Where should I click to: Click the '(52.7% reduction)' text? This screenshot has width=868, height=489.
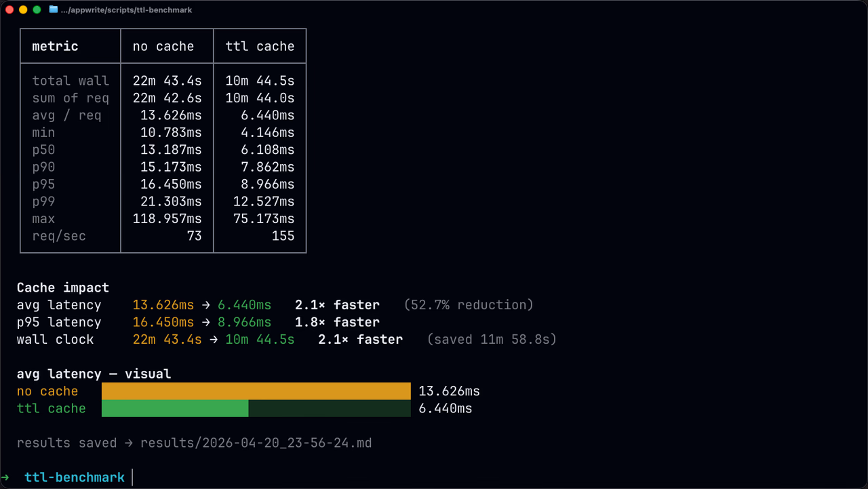pos(469,305)
